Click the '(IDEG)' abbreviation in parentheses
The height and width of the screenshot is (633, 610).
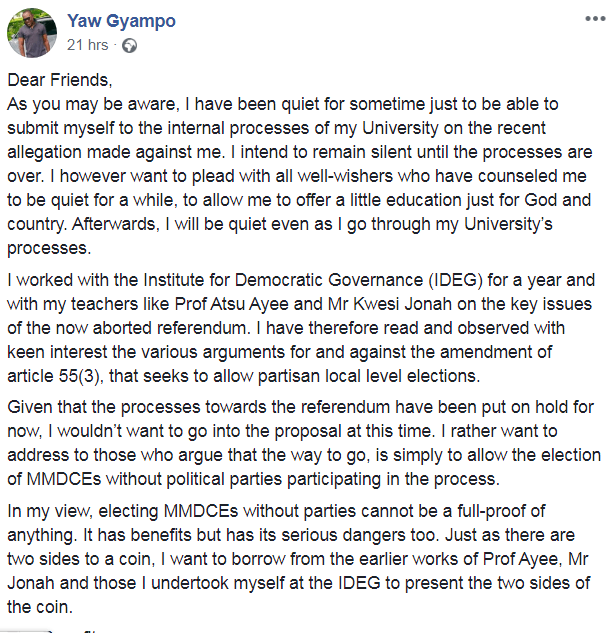(455, 280)
